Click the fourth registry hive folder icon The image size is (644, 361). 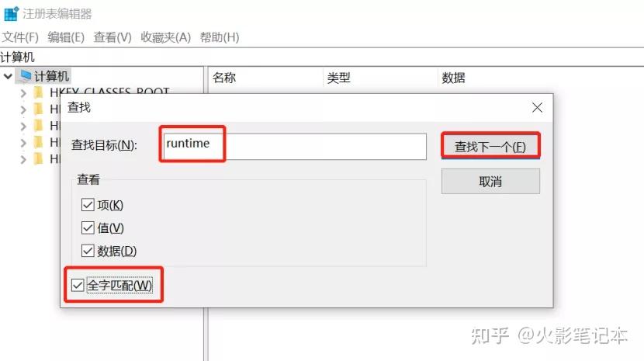pos(39,142)
